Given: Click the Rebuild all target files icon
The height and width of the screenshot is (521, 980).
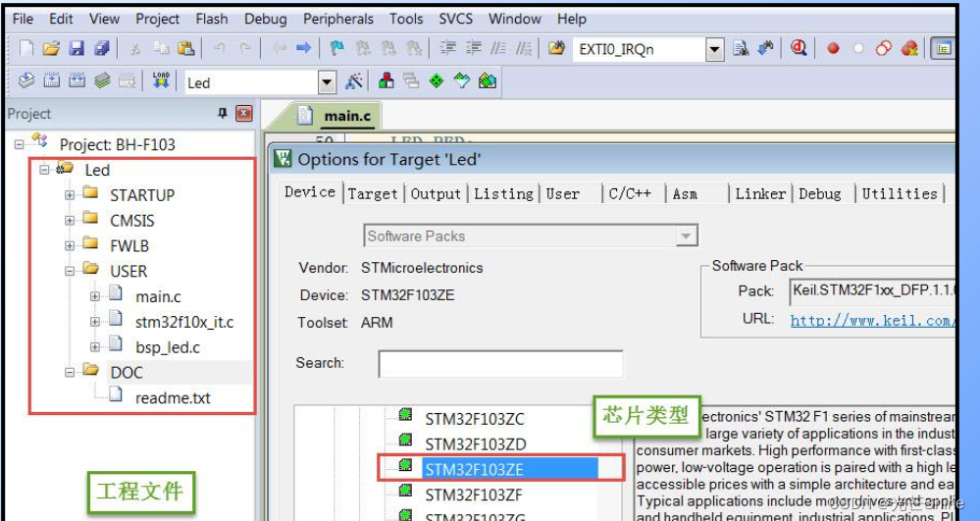Looking at the screenshot, I should [77, 80].
